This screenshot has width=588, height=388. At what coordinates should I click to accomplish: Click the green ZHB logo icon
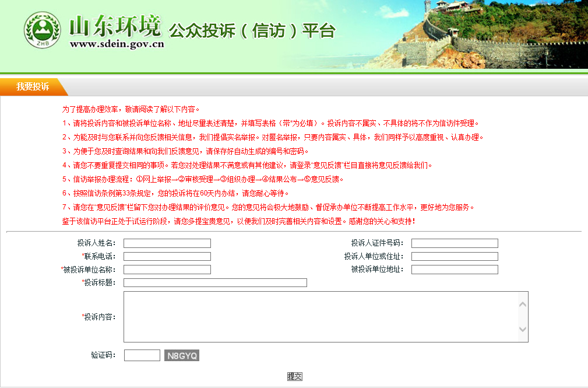pyautogui.click(x=42, y=30)
